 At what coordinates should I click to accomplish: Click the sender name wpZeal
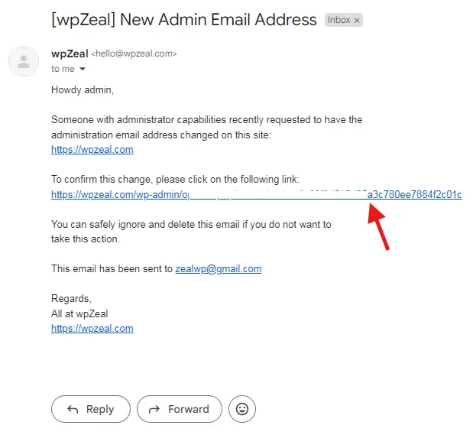tap(69, 54)
